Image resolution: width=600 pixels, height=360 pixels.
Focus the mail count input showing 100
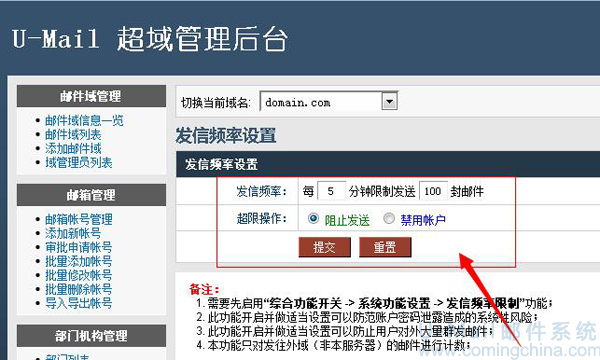[x=433, y=191]
